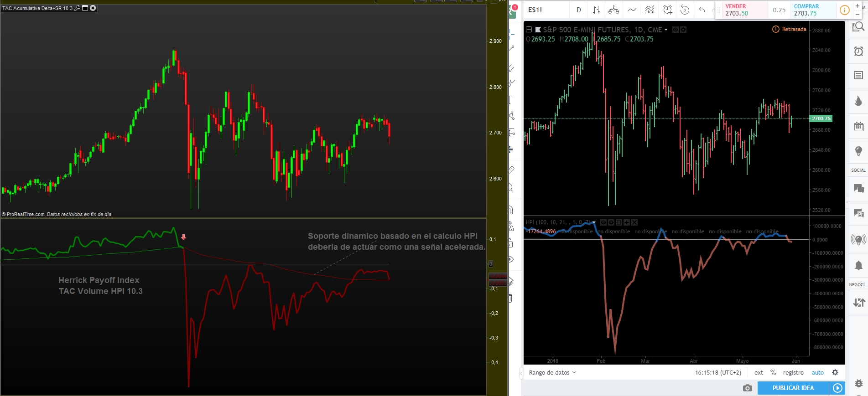Open bar style selector in TradingView toolbar
This screenshot has width=868, height=396.
pyautogui.click(x=596, y=10)
